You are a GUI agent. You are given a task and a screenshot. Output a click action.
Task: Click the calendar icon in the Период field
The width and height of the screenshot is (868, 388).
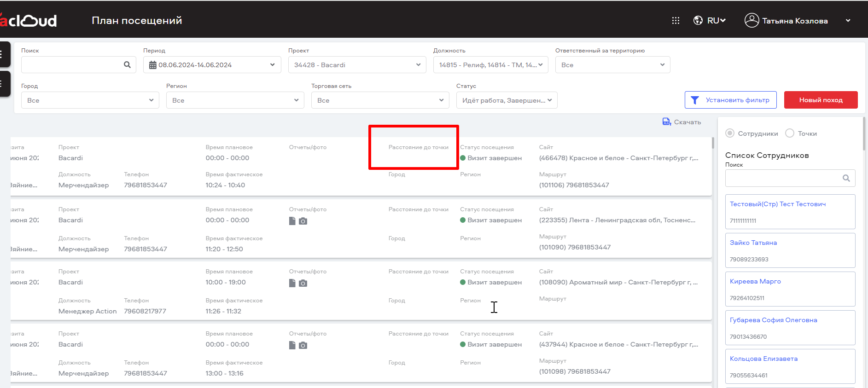click(153, 65)
